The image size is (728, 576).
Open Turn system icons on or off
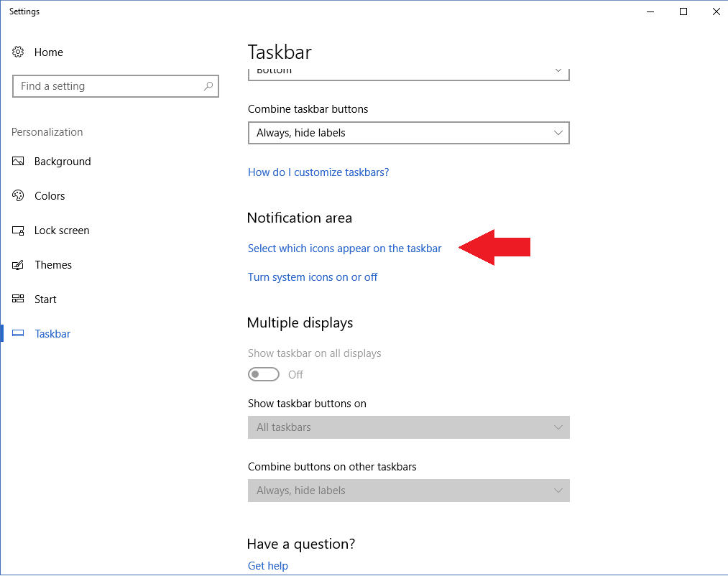313,277
